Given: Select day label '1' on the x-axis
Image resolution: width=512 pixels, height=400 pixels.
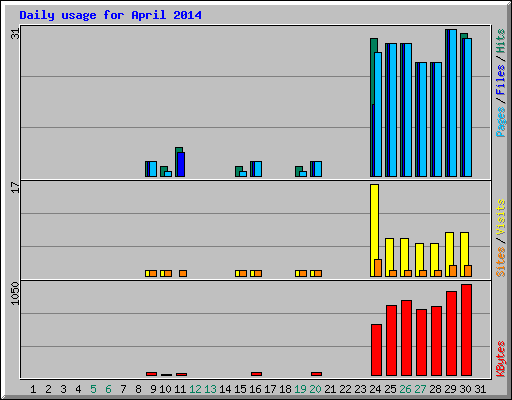Looking at the screenshot, I should click(x=33, y=389).
